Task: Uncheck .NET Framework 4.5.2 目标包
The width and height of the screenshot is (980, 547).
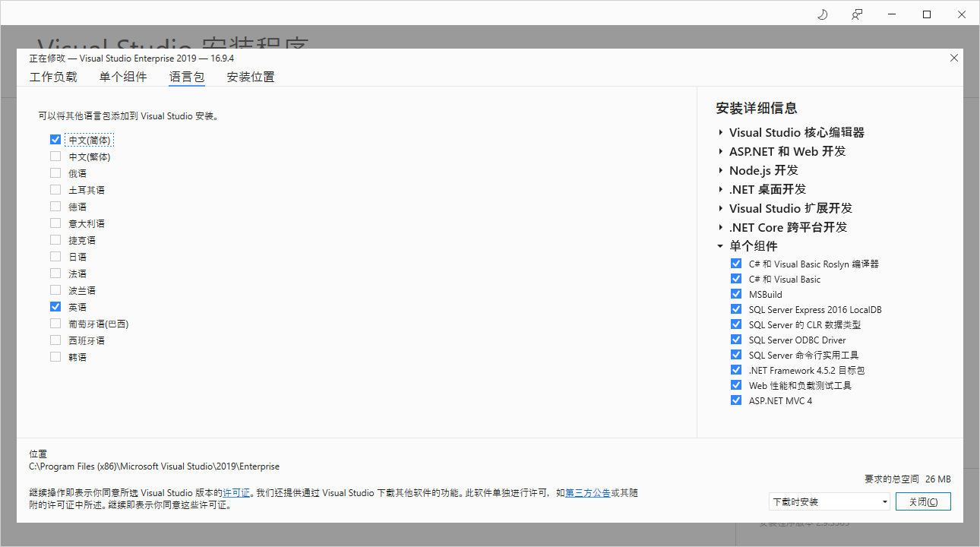Action: point(735,370)
